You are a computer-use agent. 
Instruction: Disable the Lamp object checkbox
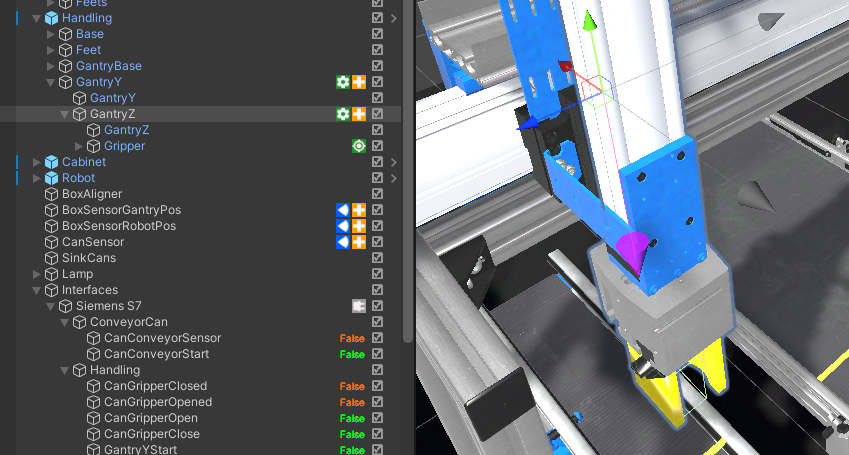coord(377,274)
